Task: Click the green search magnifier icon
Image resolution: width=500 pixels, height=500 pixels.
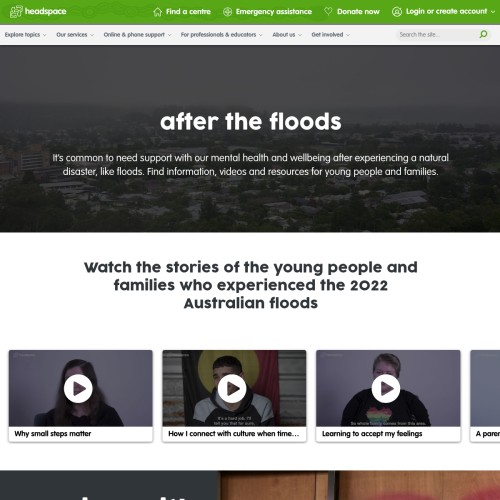Action: pos(483,34)
